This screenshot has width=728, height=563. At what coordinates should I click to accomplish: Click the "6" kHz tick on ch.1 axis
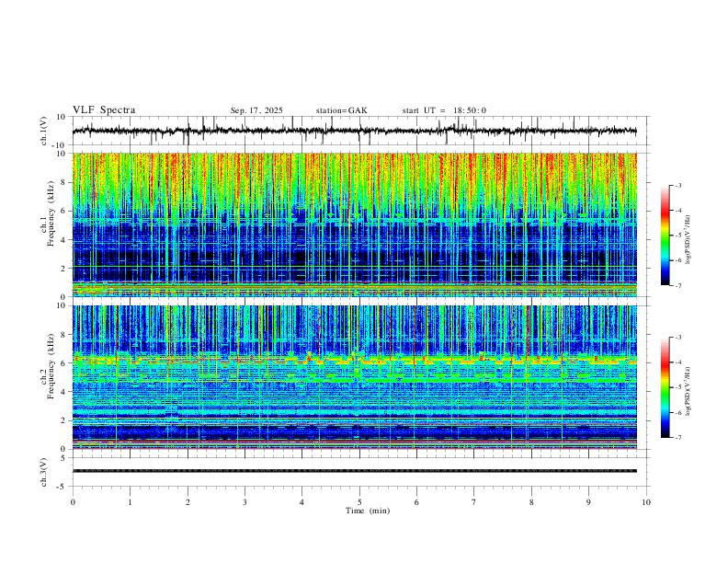[64, 211]
